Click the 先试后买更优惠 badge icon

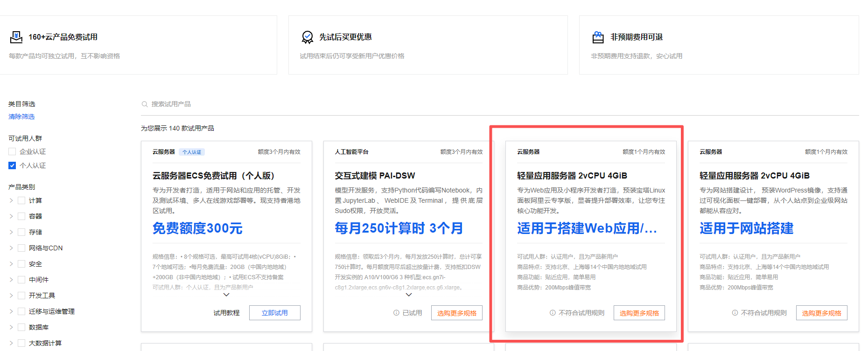tap(308, 37)
